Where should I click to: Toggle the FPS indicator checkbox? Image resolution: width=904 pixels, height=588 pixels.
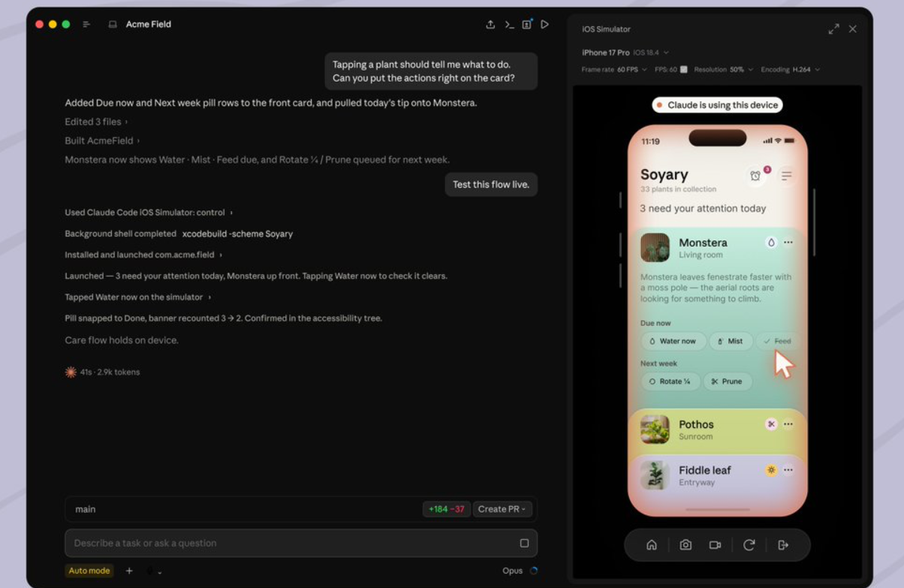(683, 69)
